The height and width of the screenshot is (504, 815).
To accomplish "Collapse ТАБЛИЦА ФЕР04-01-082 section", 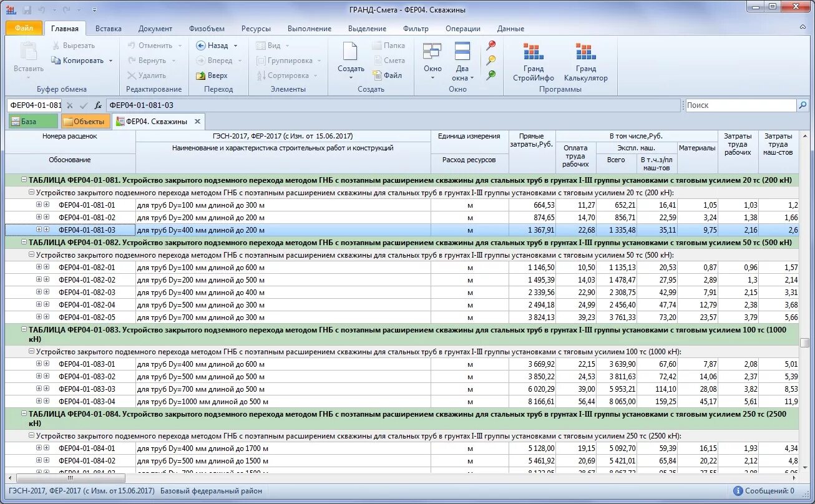I will (x=24, y=242).
